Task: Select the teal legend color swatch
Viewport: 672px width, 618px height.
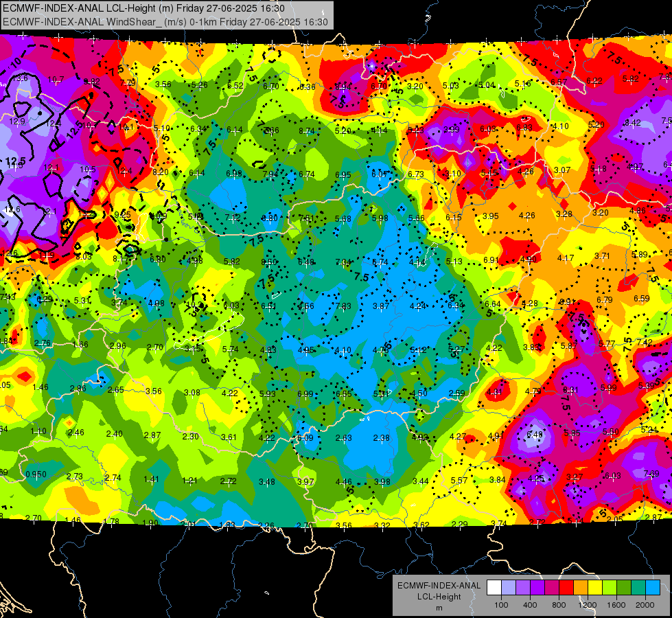Action: pyautogui.click(x=638, y=588)
